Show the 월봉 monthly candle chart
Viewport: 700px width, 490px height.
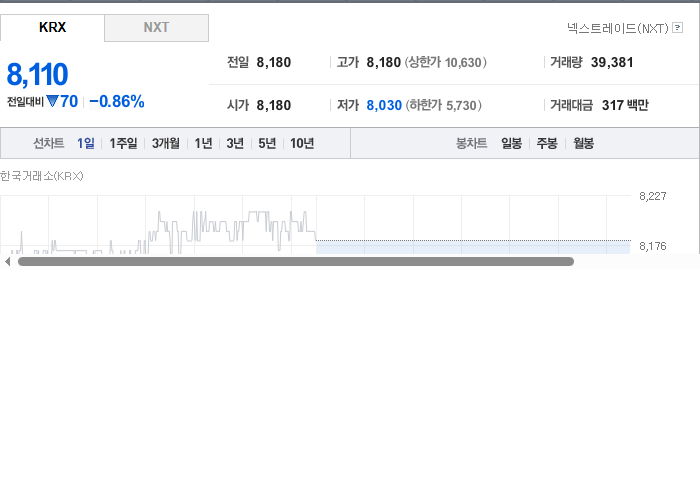(583, 143)
